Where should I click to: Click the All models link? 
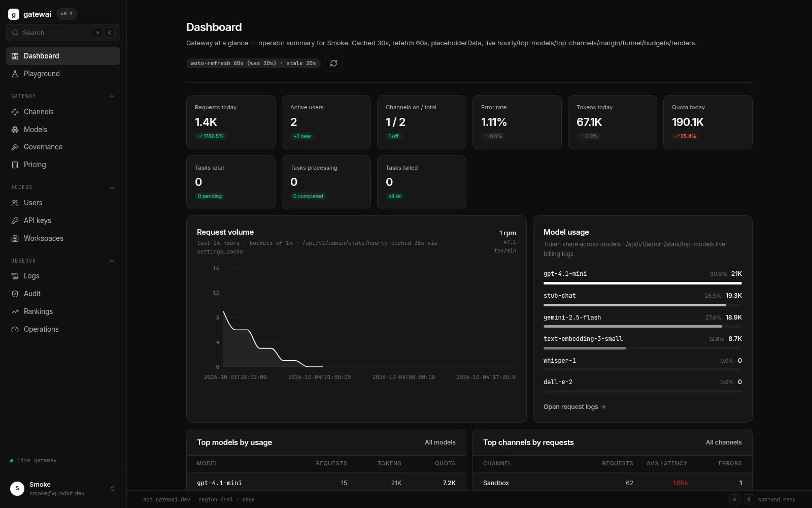pyautogui.click(x=440, y=442)
